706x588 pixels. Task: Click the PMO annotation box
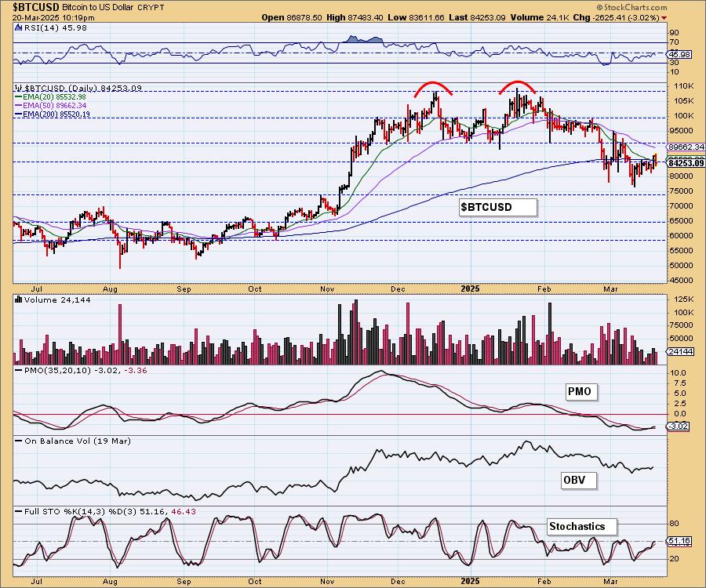[580, 392]
